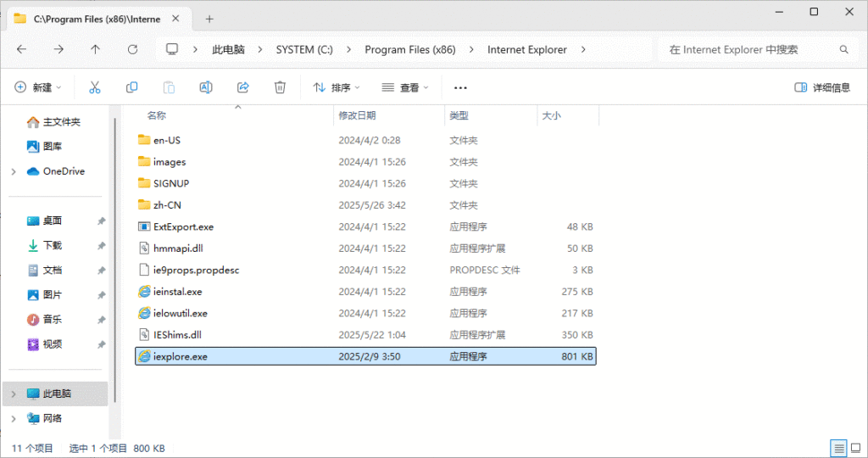The width and height of the screenshot is (868, 458).
Task: Open 音乐 in the sidebar
Action: 44,320
